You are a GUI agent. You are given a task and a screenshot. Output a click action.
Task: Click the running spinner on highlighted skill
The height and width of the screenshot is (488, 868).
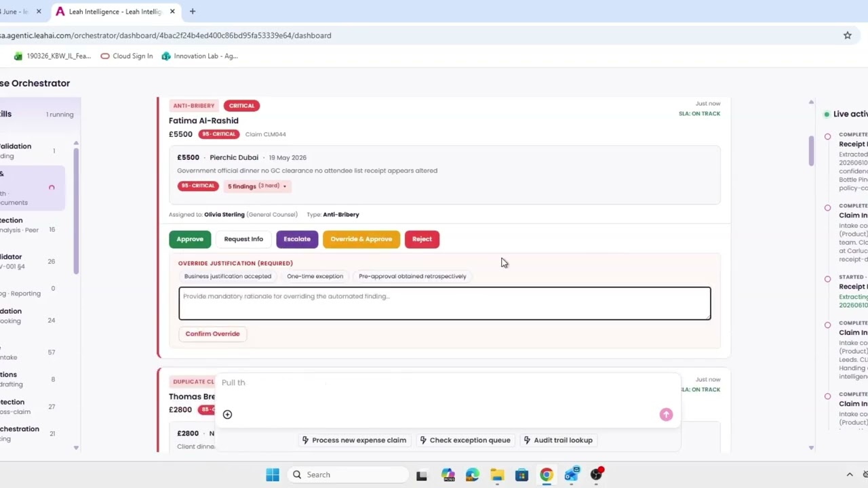tap(52, 188)
